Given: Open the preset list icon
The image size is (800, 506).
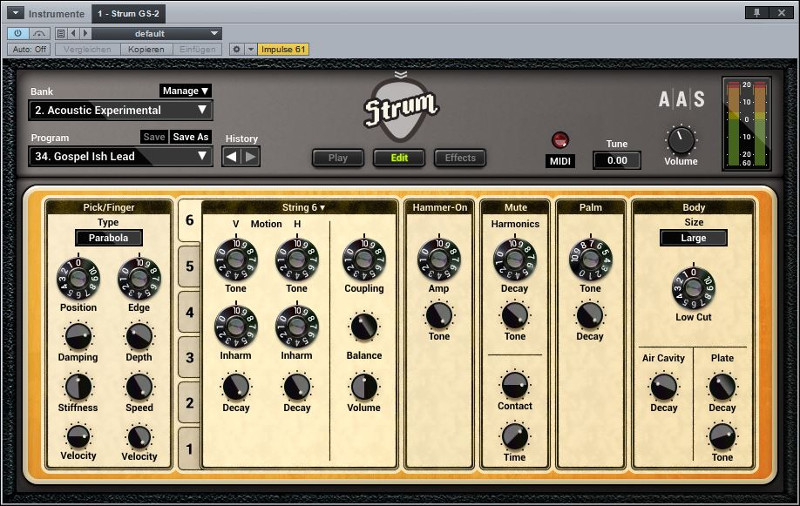Looking at the screenshot, I should (61, 34).
